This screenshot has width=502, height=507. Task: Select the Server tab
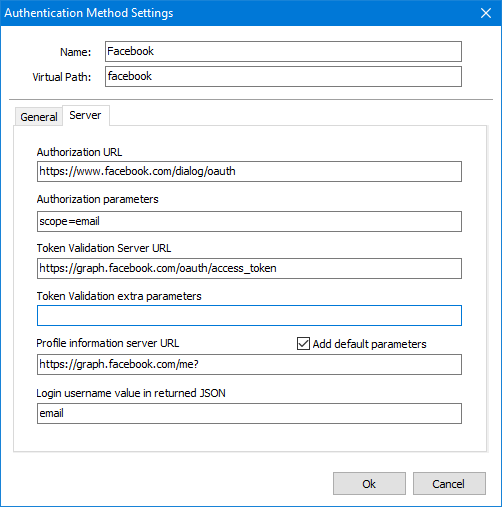[86, 115]
